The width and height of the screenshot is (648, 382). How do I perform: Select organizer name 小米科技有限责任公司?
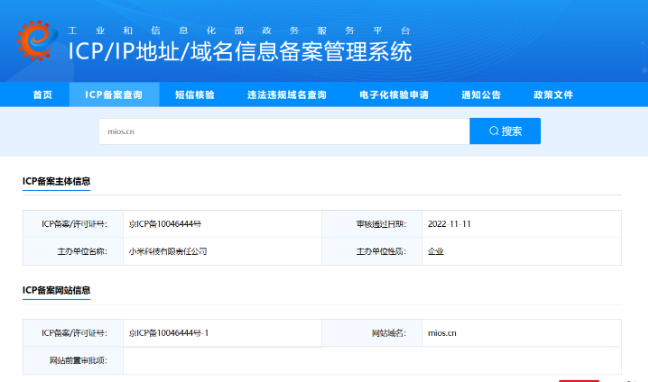[x=168, y=251]
